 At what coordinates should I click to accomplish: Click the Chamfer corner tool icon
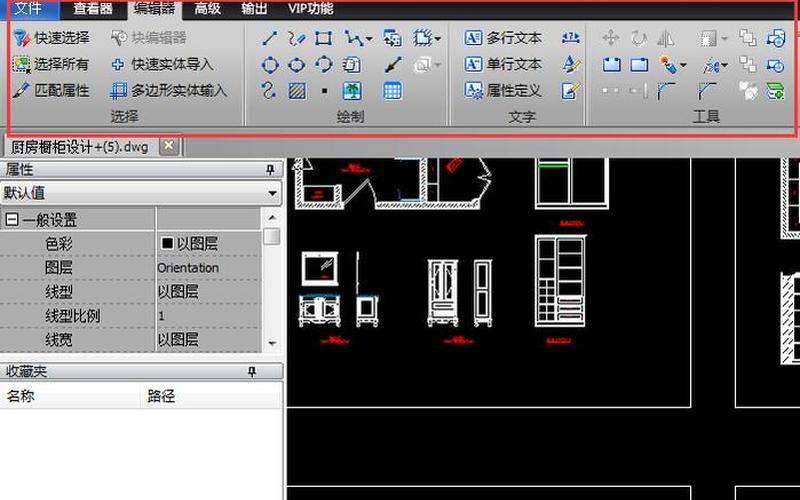[x=707, y=91]
